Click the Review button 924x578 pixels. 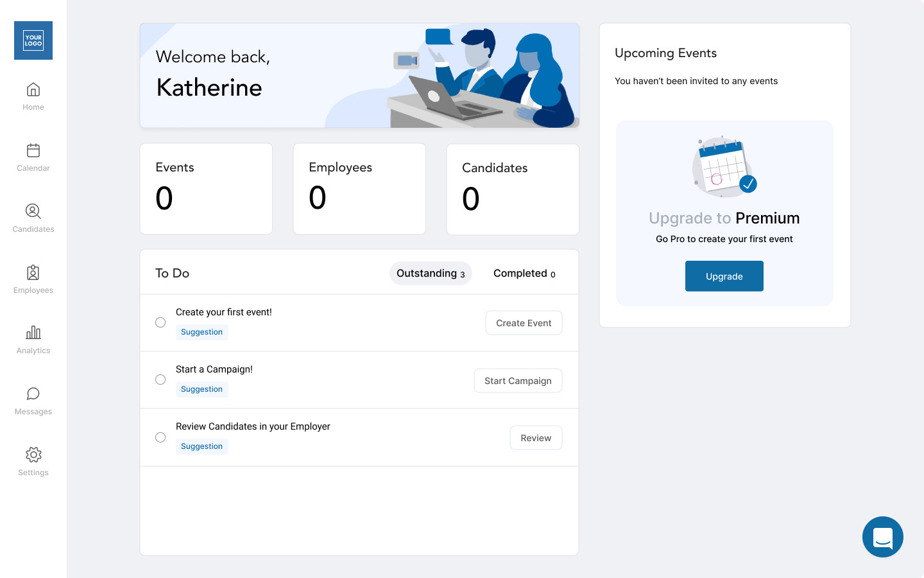tap(536, 438)
